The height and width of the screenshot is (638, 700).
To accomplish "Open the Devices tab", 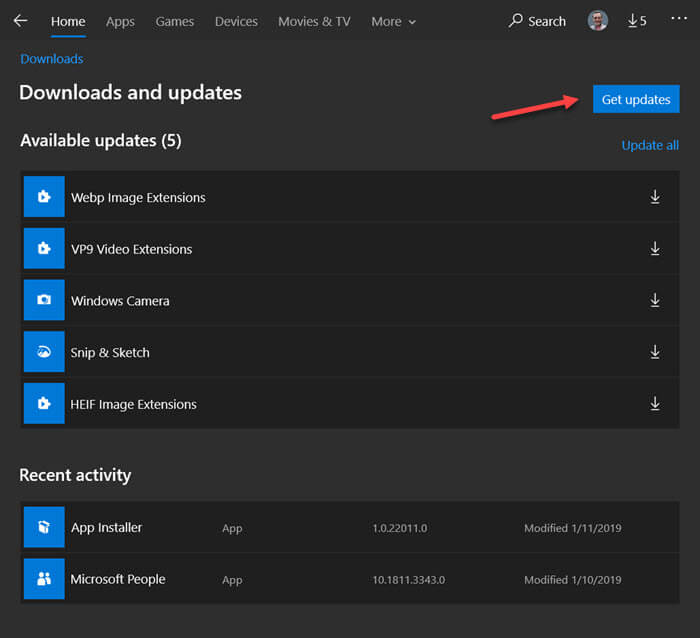I will [236, 21].
